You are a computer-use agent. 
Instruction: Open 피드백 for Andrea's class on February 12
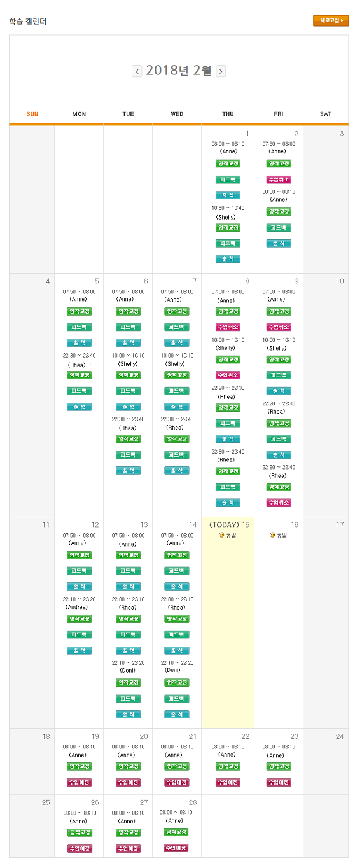79,634
